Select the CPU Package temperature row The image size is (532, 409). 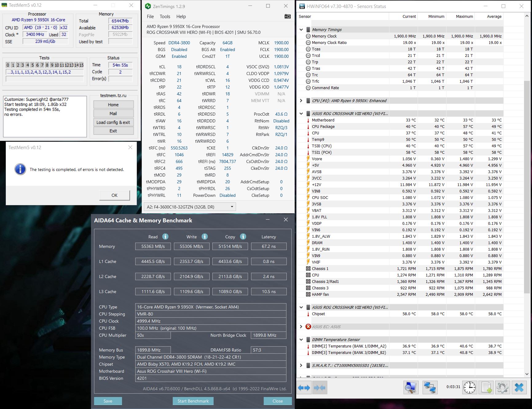(x=400, y=126)
